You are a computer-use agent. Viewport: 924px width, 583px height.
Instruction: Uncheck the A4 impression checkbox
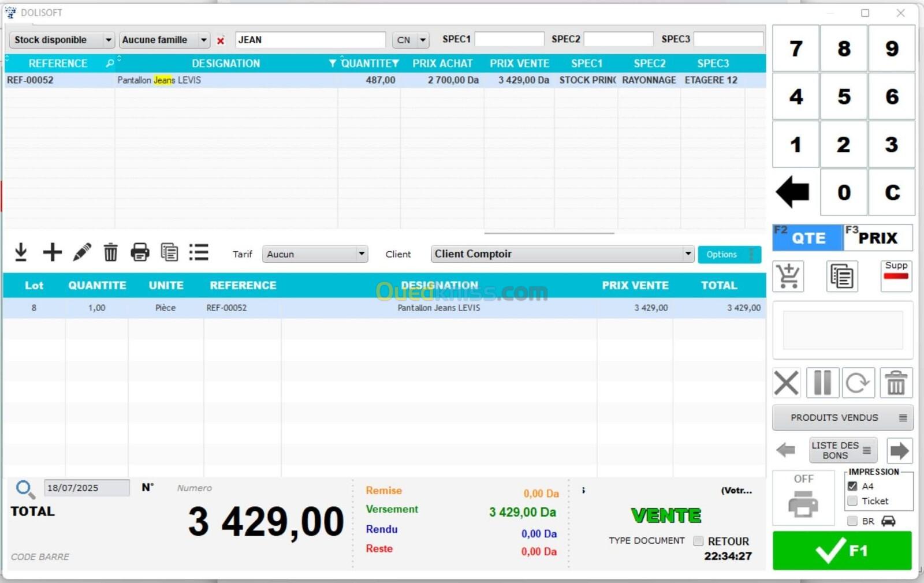(852, 486)
